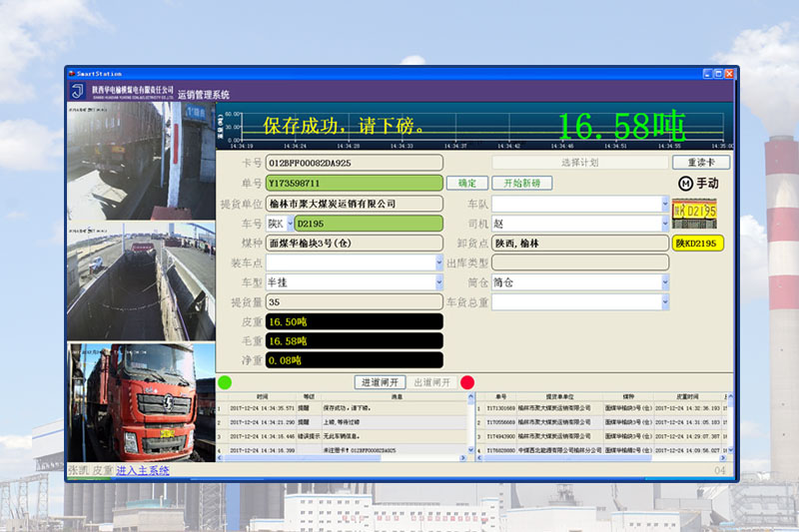799x532 pixels.
Task: Click the 进道闸开 entry gate open button
Action: [x=380, y=382]
